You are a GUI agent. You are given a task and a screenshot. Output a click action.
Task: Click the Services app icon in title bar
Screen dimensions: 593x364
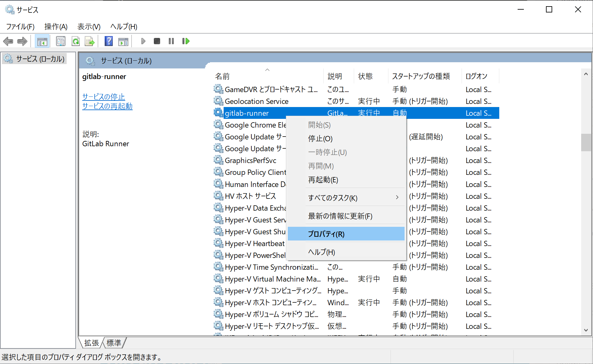coord(10,10)
